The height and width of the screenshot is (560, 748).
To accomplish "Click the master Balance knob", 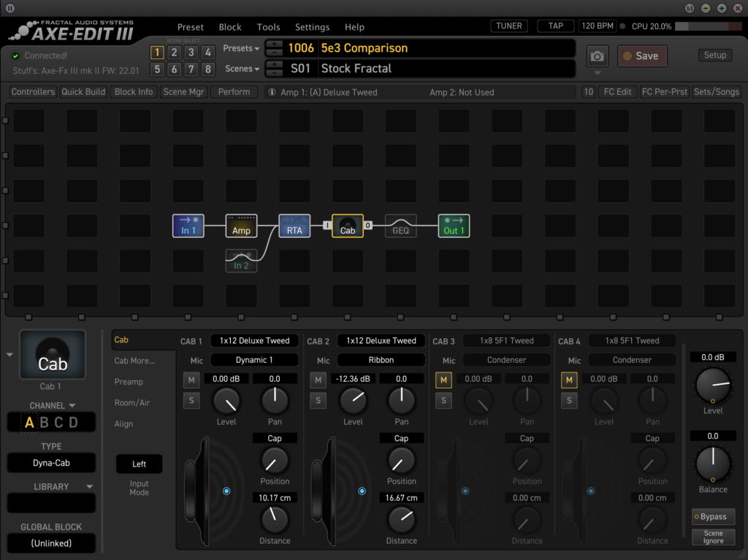I will 713,464.
